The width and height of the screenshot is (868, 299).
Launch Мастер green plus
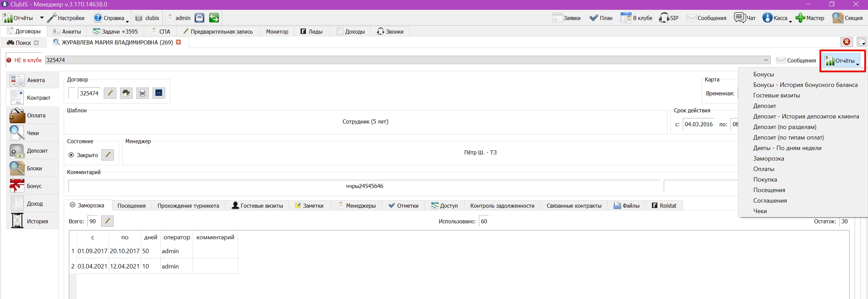pos(810,18)
